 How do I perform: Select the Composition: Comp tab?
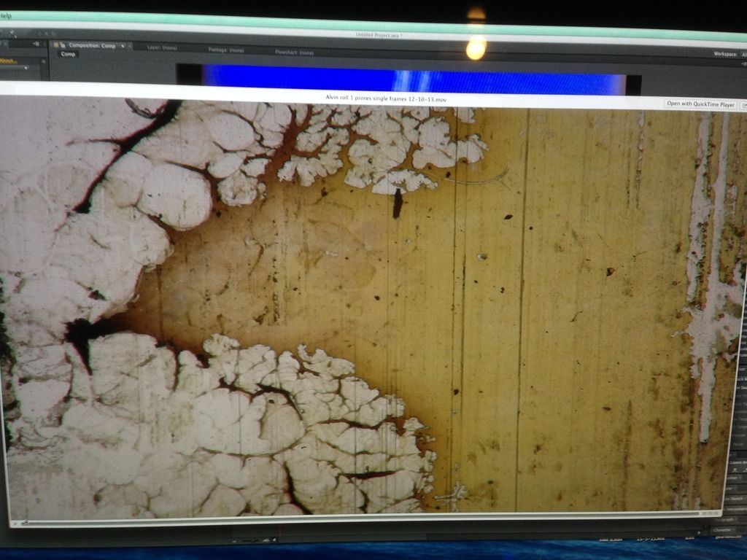(92, 46)
